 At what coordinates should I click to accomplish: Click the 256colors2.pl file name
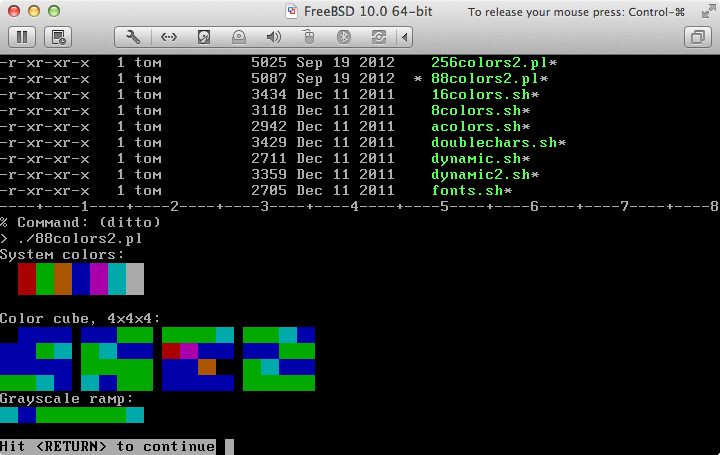point(490,63)
